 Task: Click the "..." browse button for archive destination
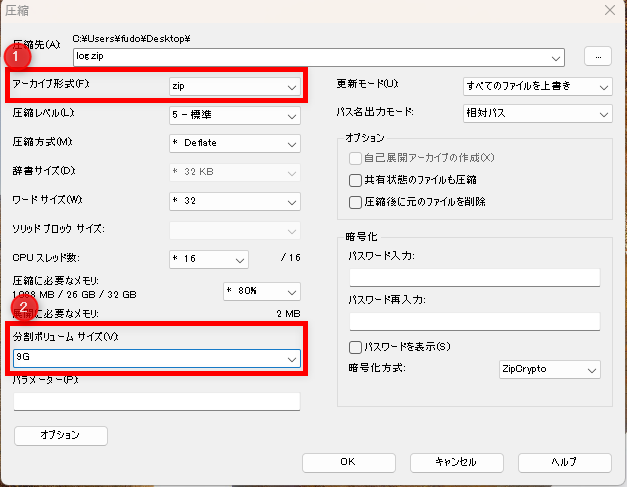click(x=597, y=57)
